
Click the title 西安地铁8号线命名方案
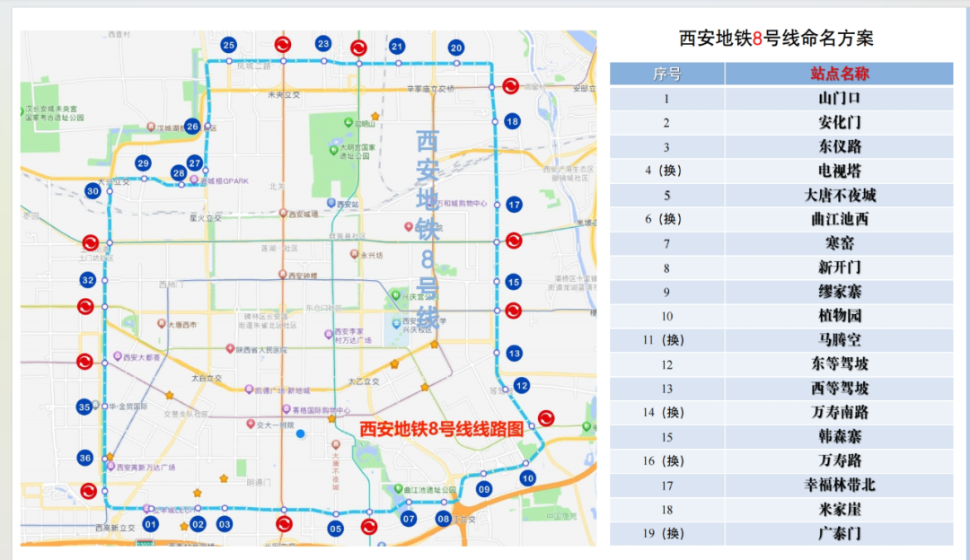coord(776,39)
